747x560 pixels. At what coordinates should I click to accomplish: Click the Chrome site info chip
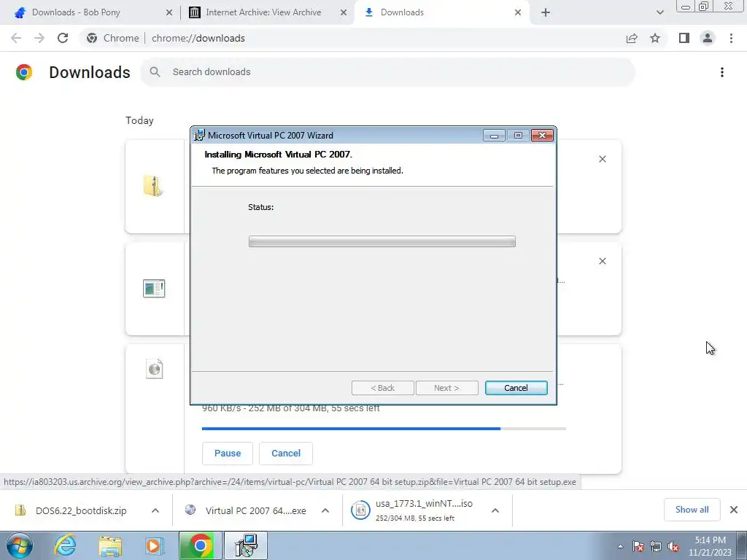tap(112, 38)
